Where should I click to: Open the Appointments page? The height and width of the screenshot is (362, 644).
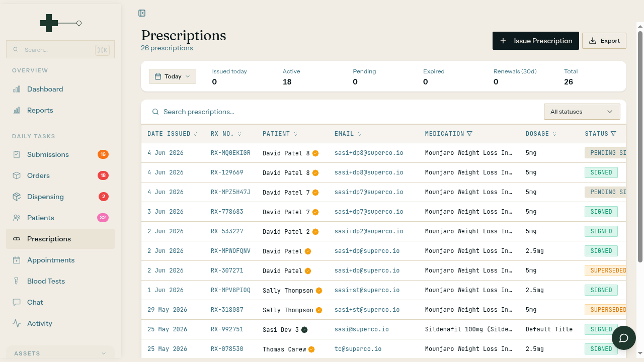coord(60,260)
